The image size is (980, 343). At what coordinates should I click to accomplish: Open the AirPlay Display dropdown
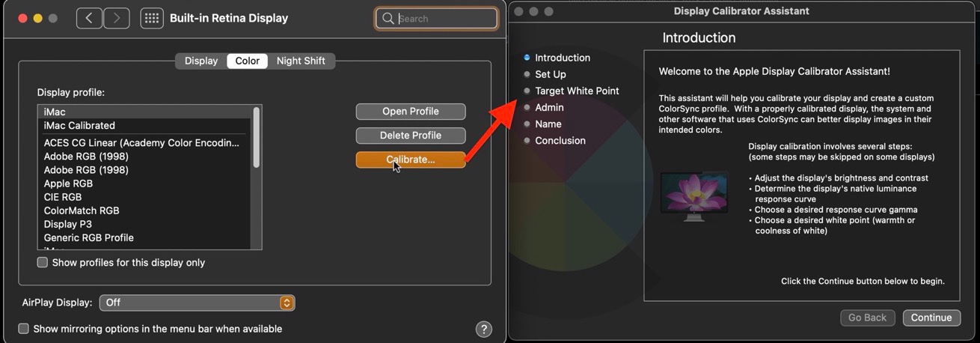pyautogui.click(x=197, y=303)
